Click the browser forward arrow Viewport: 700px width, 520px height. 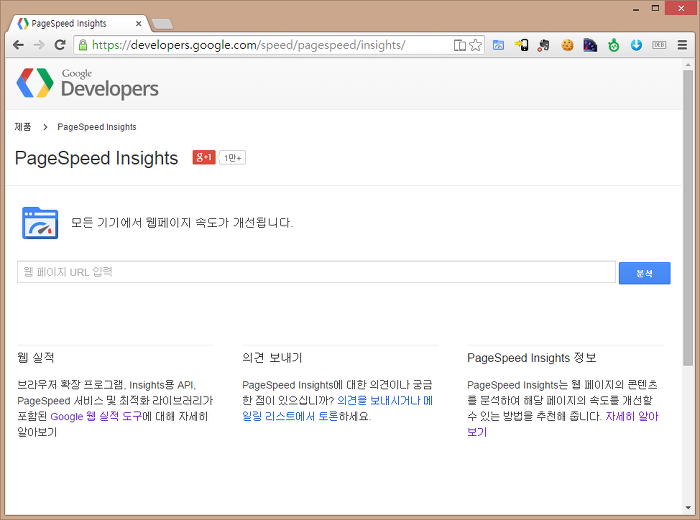coord(39,45)
